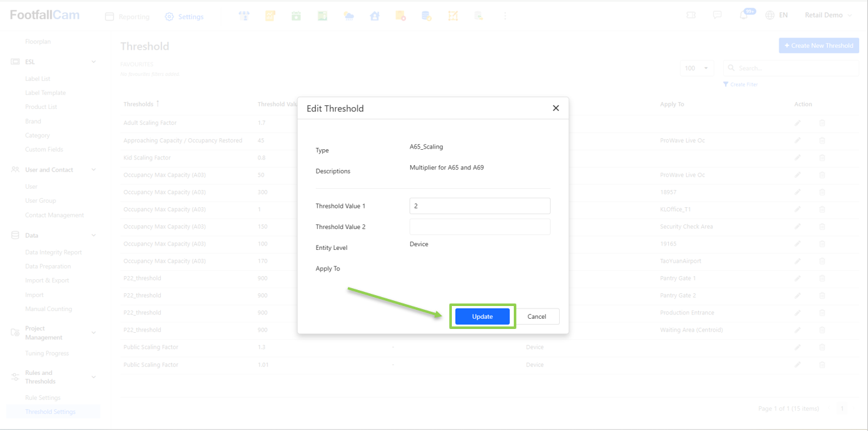This screenshot has height=431, width=868.
Task: Open the ticket icon in header
Action: 691,15
